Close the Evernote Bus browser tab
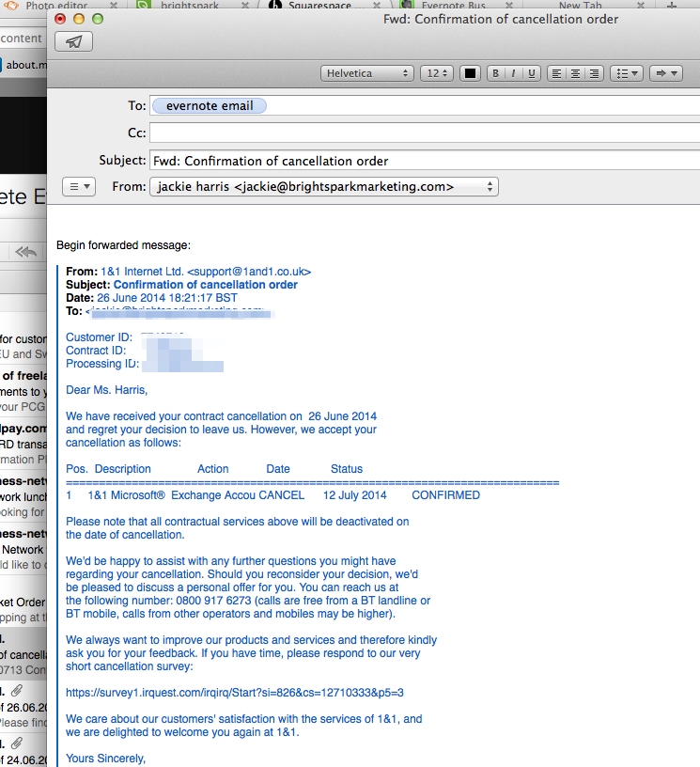This screenshot has width=700, height=767. coord(509,6)
